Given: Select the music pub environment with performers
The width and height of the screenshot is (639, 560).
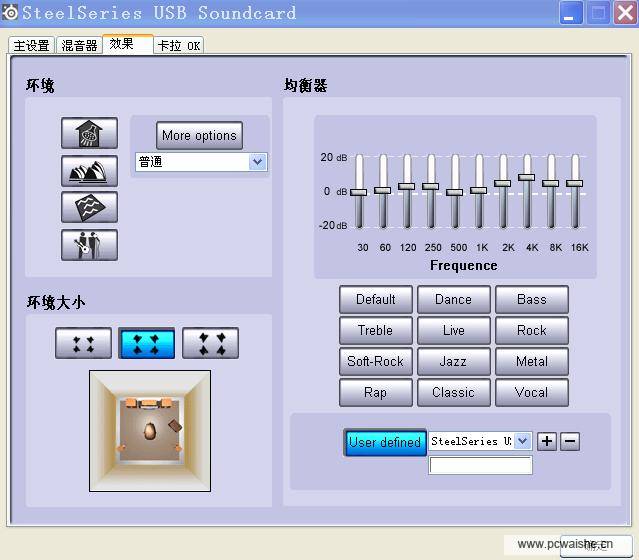Looking at the screenshot, I should pos(89,245).
